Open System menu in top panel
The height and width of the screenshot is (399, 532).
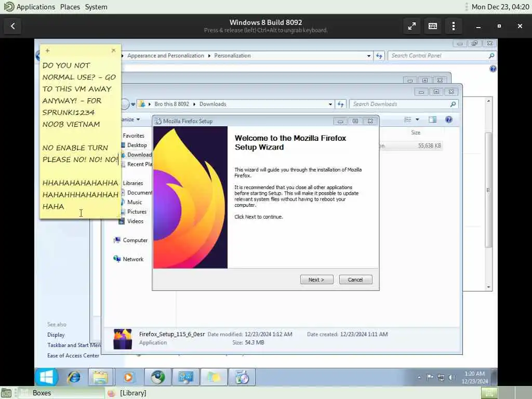tap(96, 7)
